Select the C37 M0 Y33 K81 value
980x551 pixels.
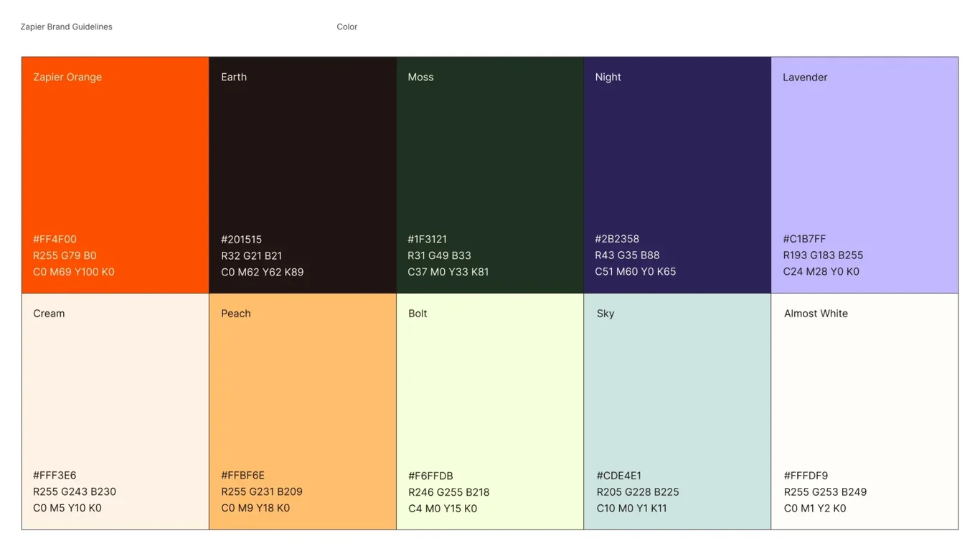[x=448, y=272]
